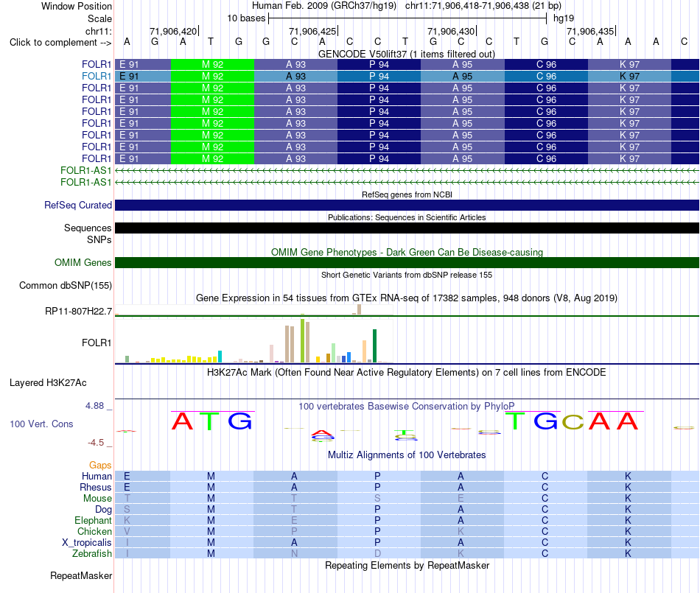Select the Mouse alignment row label
Screen dimensions: 700x593
coord(97,499)
